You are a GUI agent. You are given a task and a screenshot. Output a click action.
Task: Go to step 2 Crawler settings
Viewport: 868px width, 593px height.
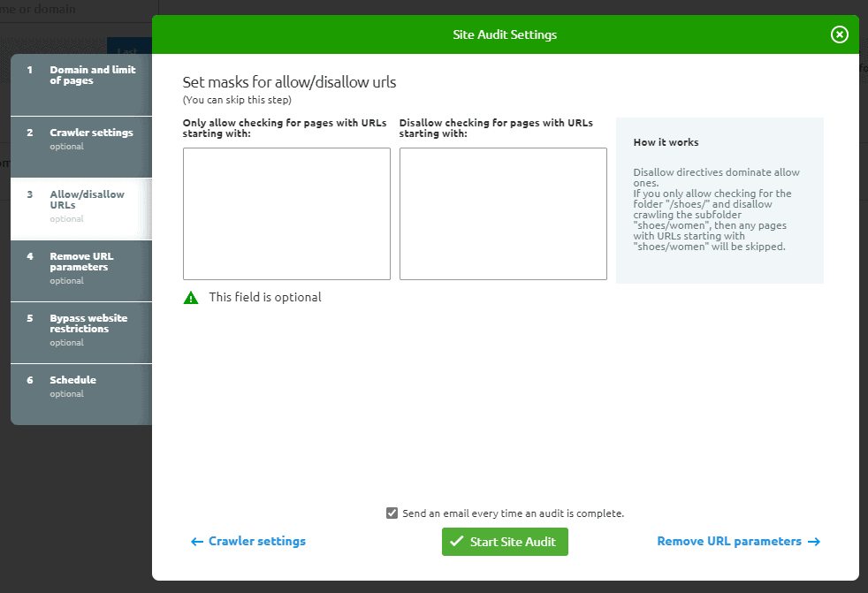[81, 148]
